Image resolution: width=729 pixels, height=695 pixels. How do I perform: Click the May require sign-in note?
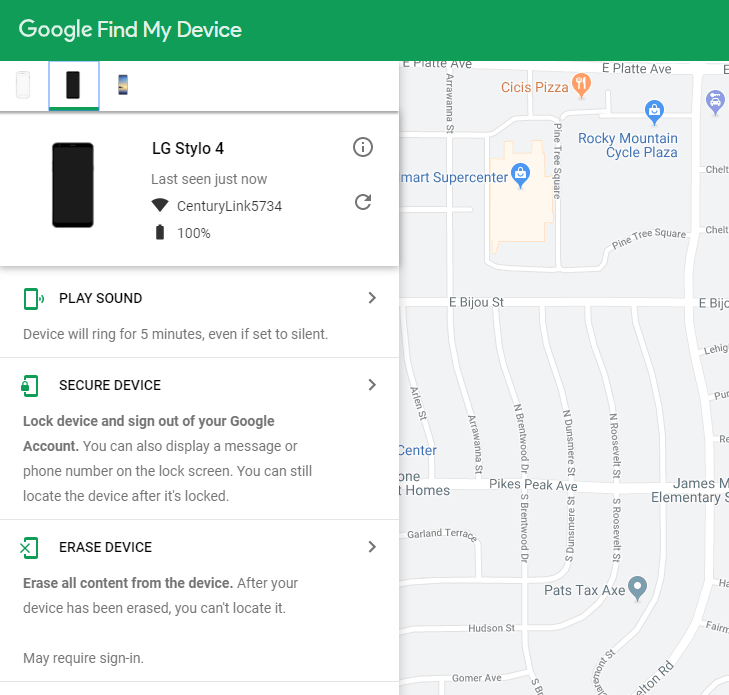83,658
